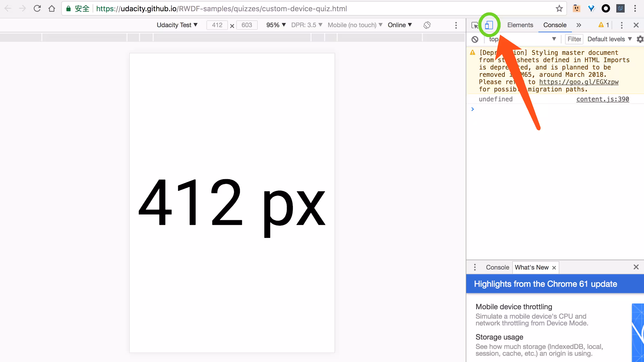Viewport: 644px width, 362px height.
Task: Open device toolbar more options menu
Action: (456, 25)
